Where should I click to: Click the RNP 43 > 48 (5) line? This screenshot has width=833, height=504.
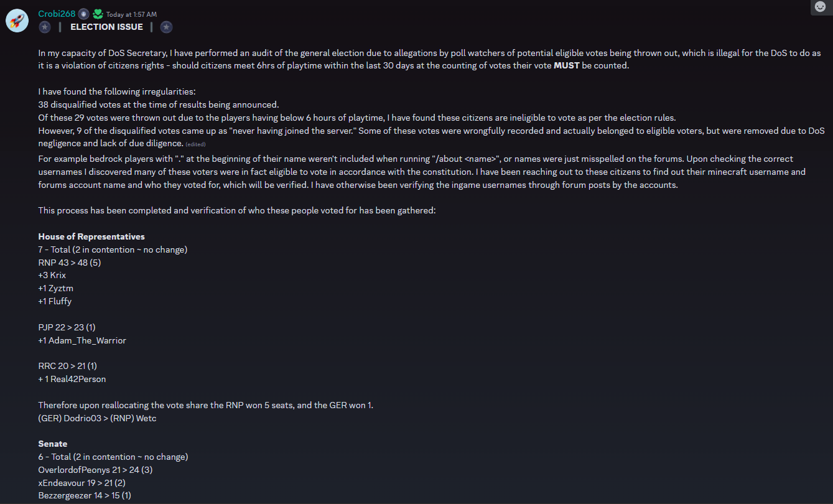coord(70,263)
